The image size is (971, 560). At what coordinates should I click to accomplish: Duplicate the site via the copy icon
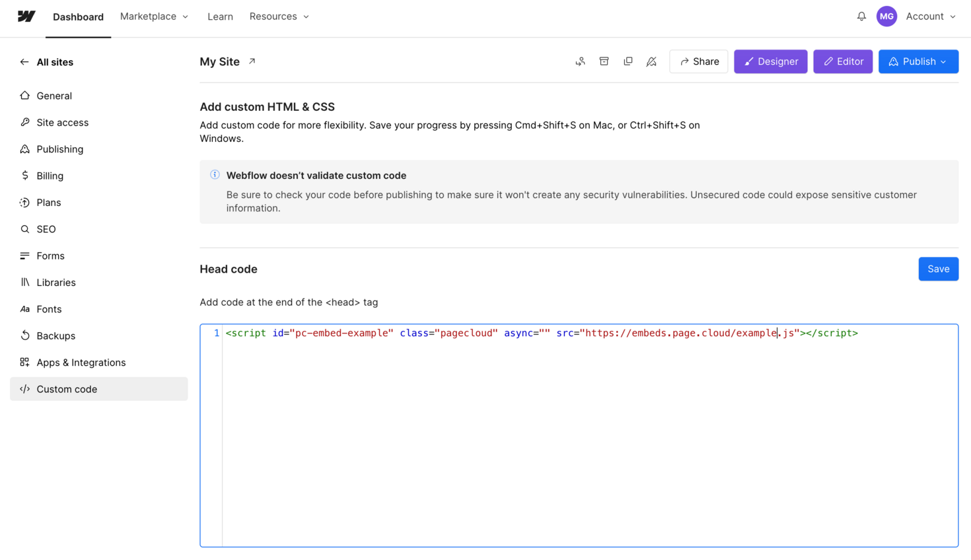[x=628, y=61]
